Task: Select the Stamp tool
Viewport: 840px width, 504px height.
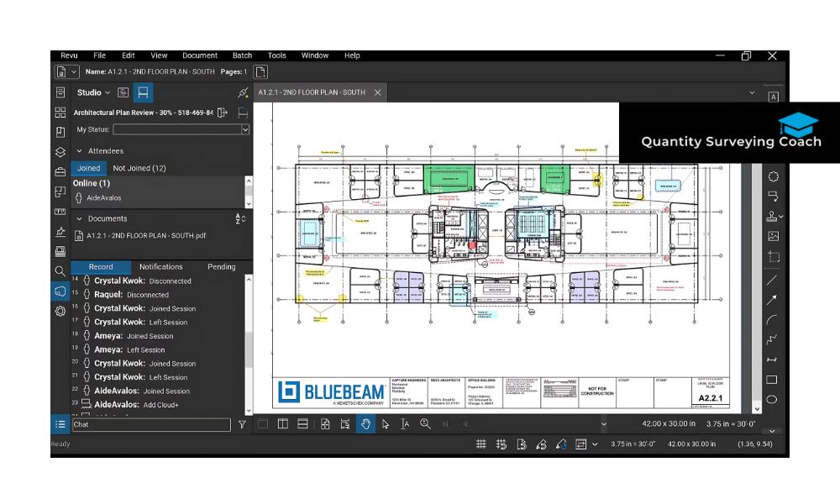Action: coord(771,216)
